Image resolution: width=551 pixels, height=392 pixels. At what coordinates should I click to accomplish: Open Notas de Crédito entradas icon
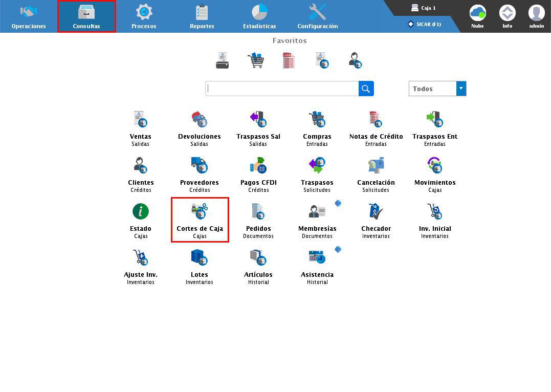(x=376, y=120)
